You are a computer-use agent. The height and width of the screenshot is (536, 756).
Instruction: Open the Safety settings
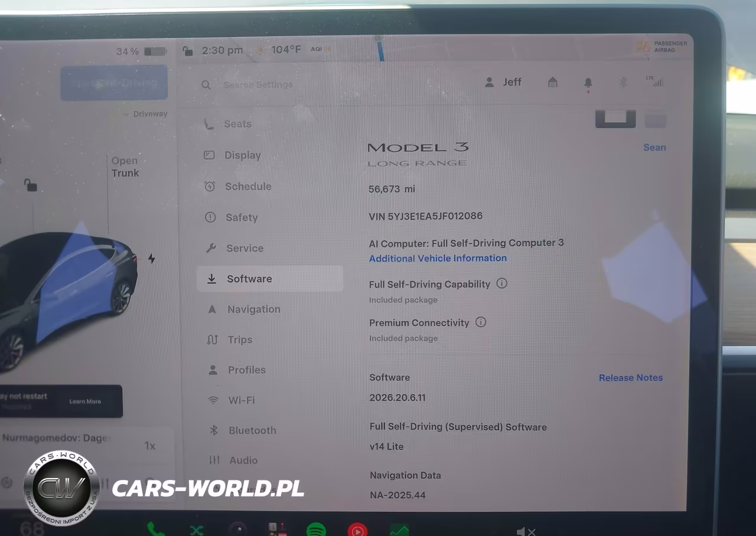(232, 217)
